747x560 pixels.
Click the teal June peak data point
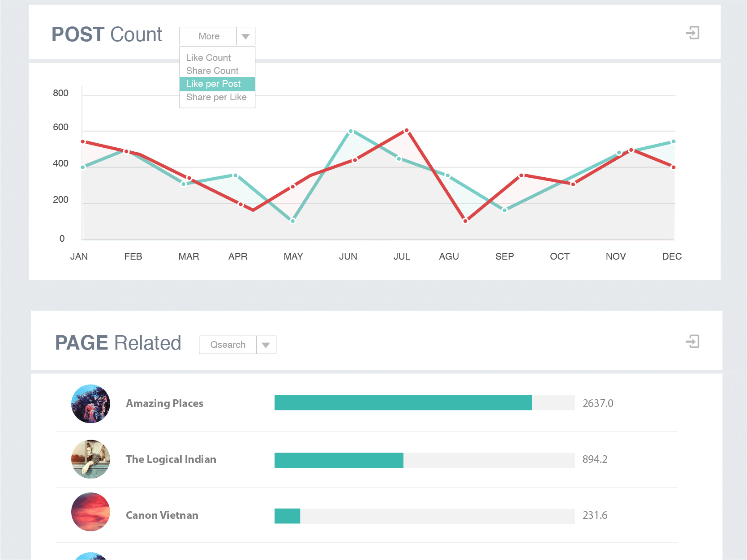(351, 131)
